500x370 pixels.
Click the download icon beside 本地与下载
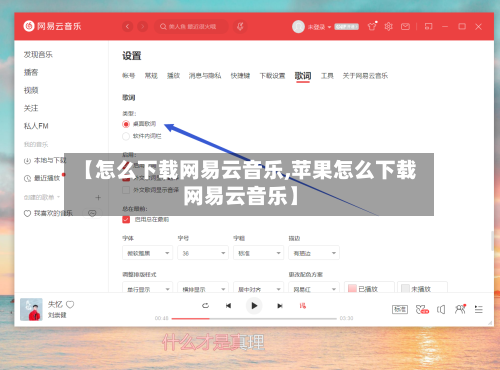[x=27, y=161]
